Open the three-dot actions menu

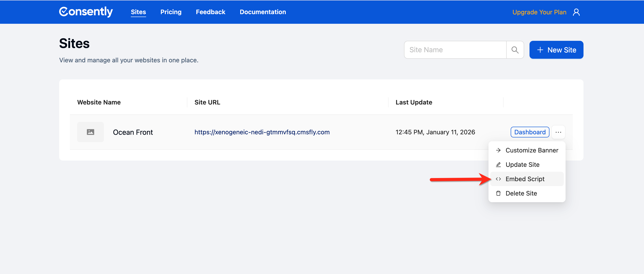tap(558, 132)
